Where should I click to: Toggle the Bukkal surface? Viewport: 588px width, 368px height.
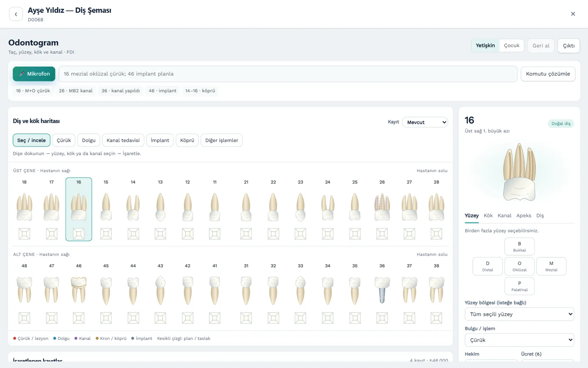pos(520,246)
